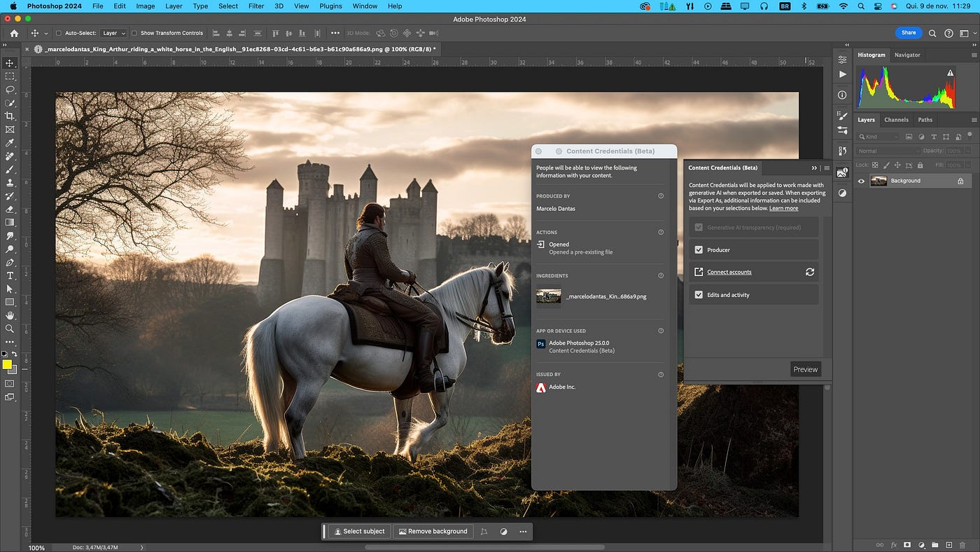Activate the Zoom tool
The height and width of the screenshot is (552, 980).
click(10, 329)
